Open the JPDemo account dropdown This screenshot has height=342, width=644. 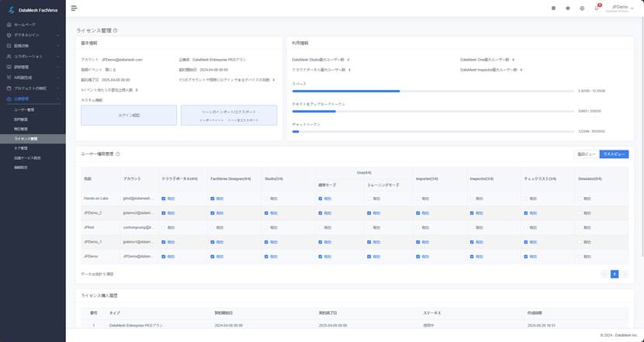621,8
